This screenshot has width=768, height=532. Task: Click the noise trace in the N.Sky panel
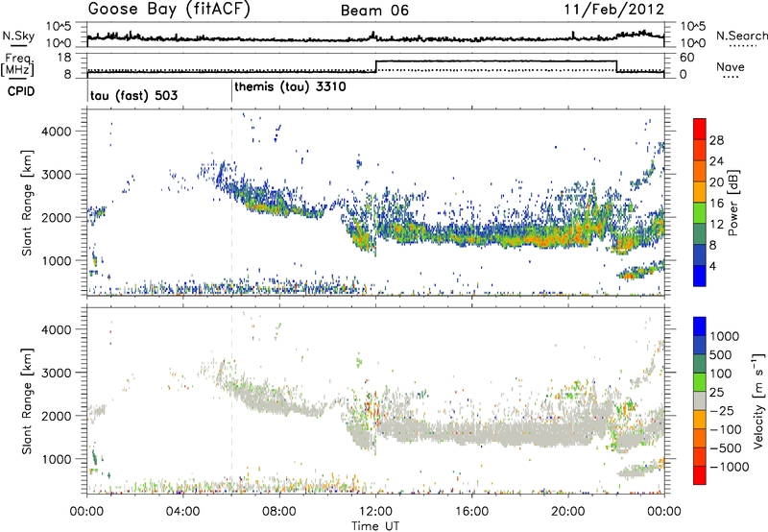click(375, 37)
